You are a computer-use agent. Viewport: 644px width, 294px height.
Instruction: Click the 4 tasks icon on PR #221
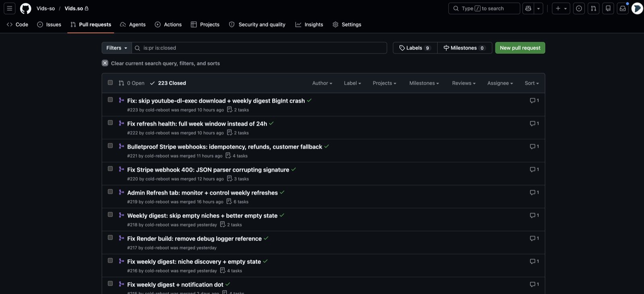point(228,155)
